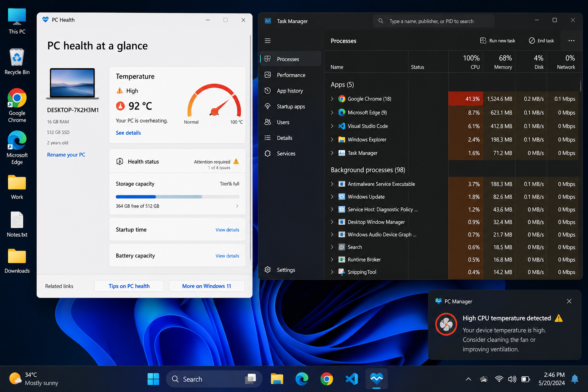Screen dimensions: 588x392
Task: Switch to the Performance tab
Action: pyautogui.click(x=291, y=75)
